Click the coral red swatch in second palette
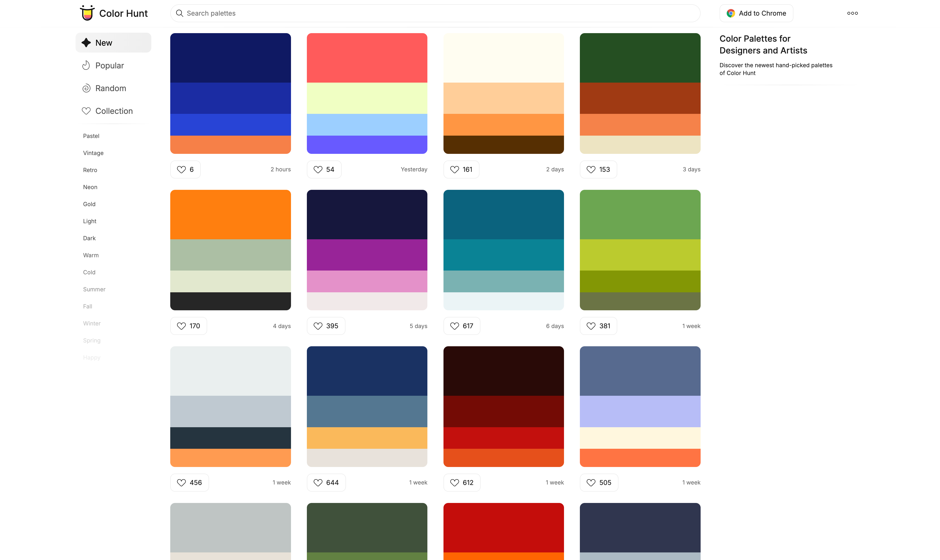The height and width of the screenshot is (560, 940). 367,58
